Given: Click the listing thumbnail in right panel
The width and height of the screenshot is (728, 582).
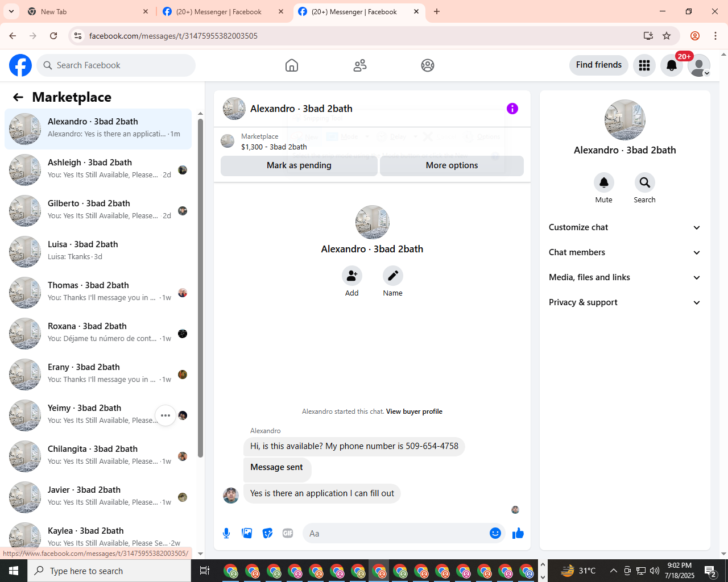Looking at the screenshot, I should (625, 120).
